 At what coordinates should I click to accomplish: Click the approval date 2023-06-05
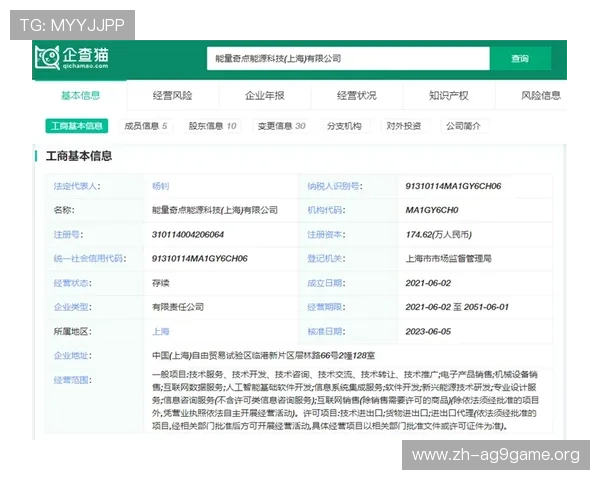(x=428, y=331)
